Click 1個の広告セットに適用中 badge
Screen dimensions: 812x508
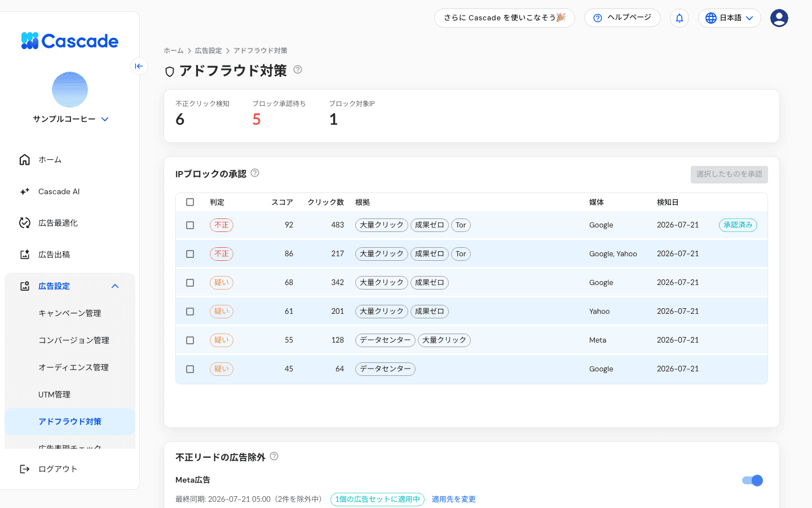(x=377, y=499)
